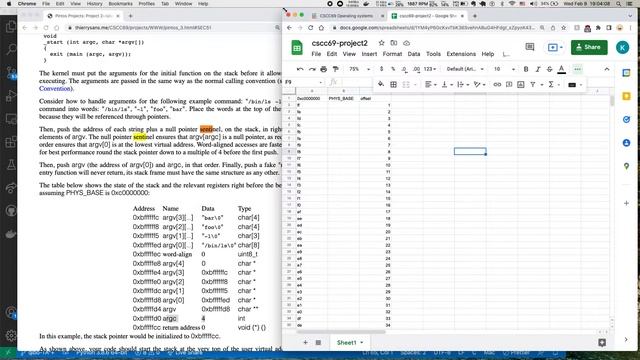Open Google Maps side panel
This screenshot has width=640, height=360.
tap(627, 166)
